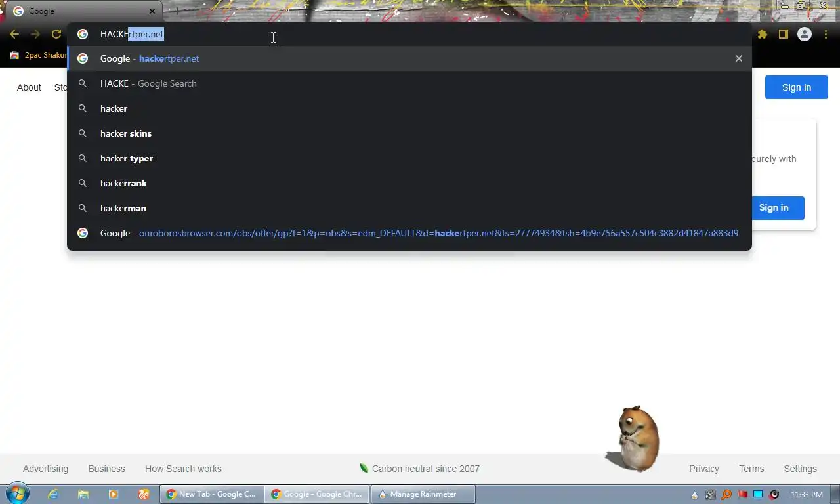
Task: Open the Business footer link
Action: click(106, 469)
